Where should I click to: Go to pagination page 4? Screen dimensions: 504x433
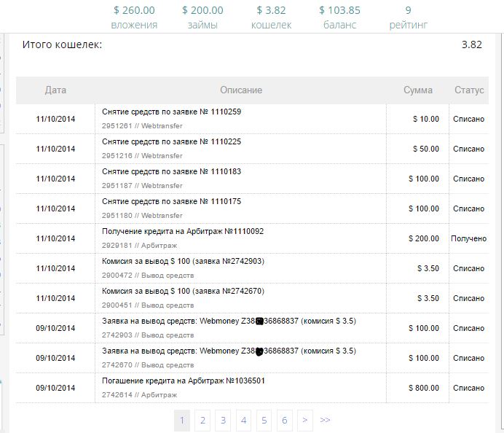tap(244, 420)
